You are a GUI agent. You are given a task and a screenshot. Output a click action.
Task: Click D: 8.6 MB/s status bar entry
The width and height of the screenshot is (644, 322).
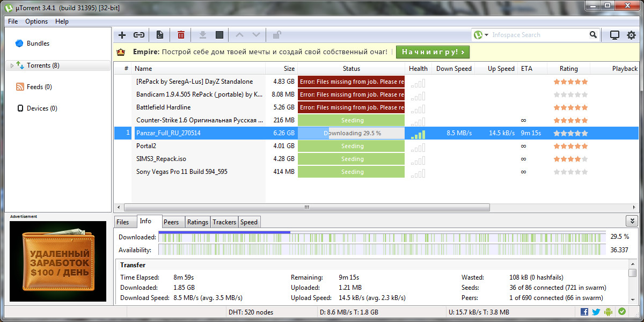point(349,312)
